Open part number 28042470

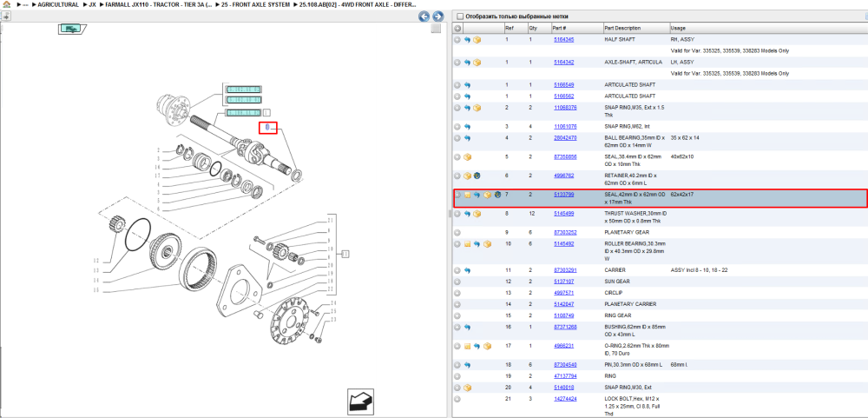click(565, 137)
